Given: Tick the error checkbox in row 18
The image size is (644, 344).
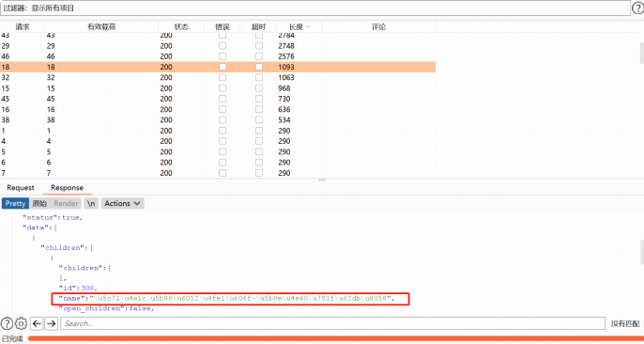Looking at the screenshot, I should (x=222, y=67).
